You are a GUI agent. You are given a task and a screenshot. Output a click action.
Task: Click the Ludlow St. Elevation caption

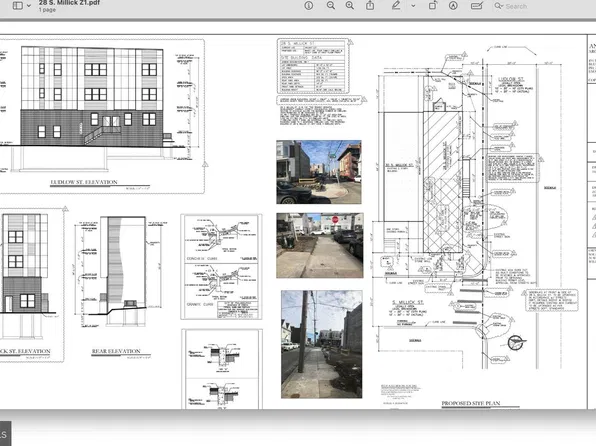[84, 182]
